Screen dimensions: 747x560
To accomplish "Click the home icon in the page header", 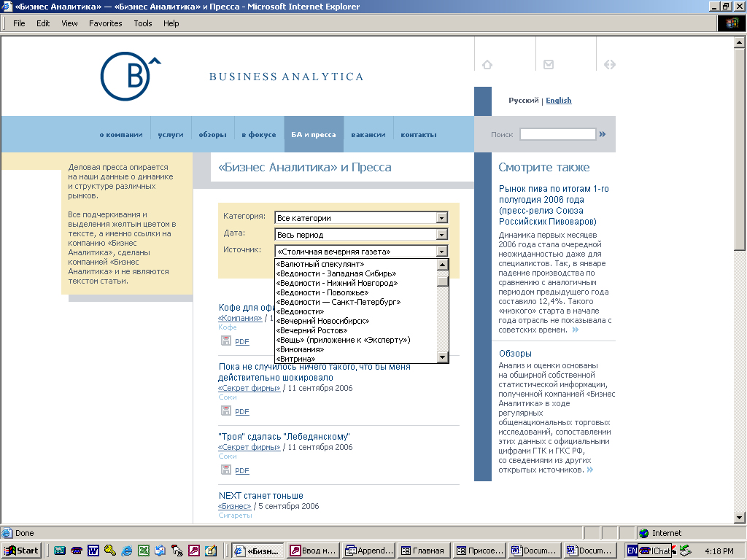I will click(487, 64).
